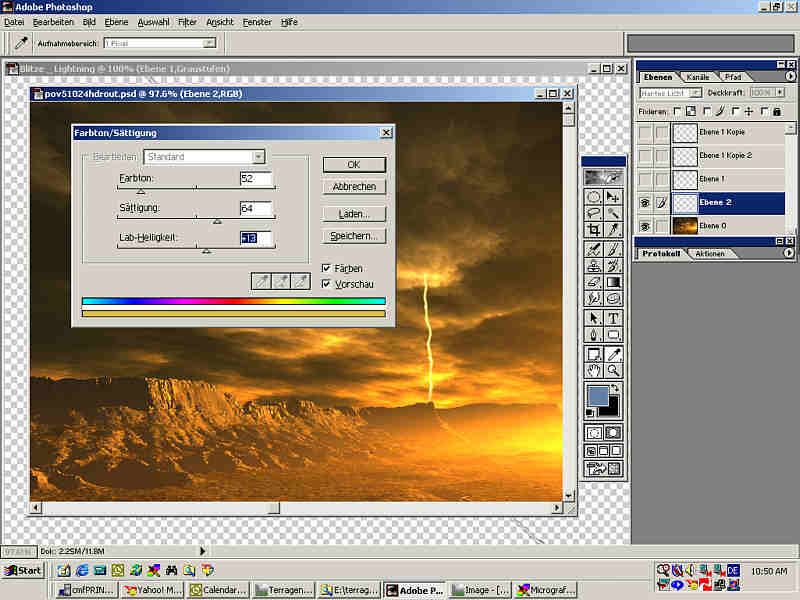800x600 pixels.
Task: Click the Laden... button
Action: [354, 213]
